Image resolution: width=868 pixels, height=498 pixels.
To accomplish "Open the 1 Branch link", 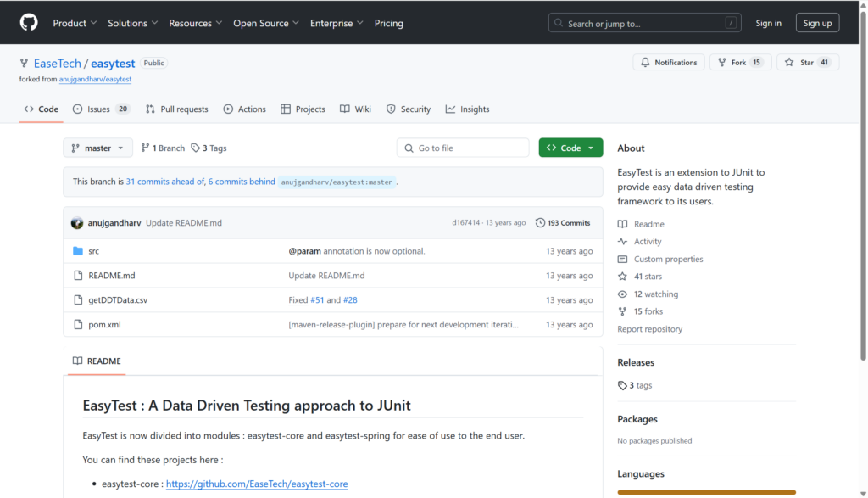I will click(x=163, y=148).
